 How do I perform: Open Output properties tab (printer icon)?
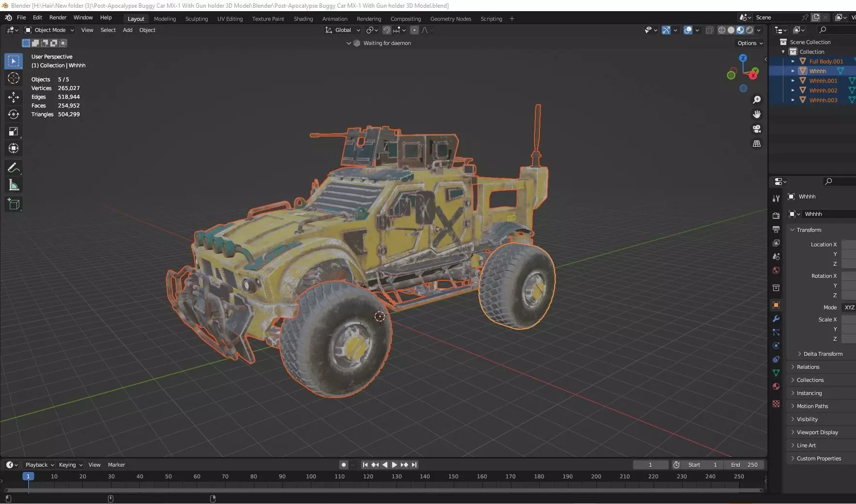point(776,229)
